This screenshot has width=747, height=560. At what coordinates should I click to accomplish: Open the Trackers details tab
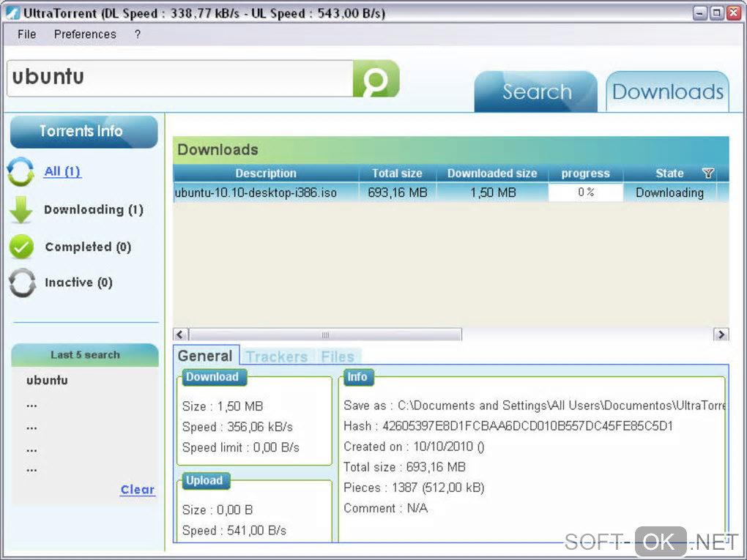(277, 356)
